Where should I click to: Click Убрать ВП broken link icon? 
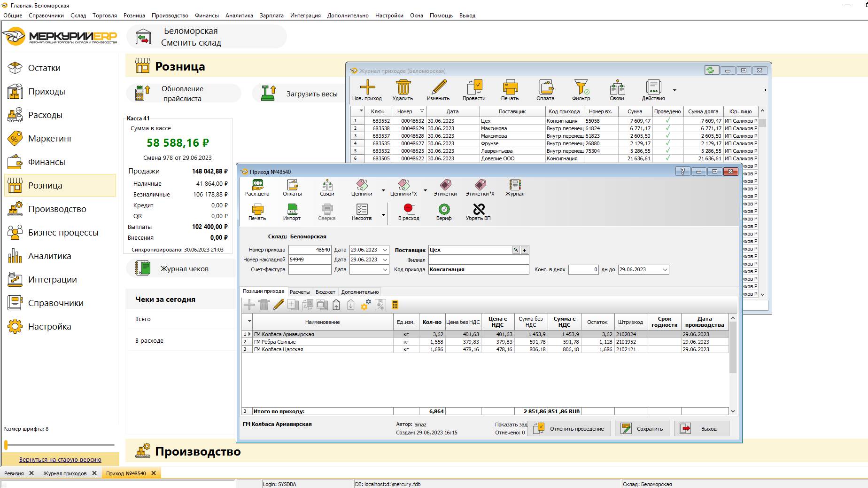click(x=479, y=209)
